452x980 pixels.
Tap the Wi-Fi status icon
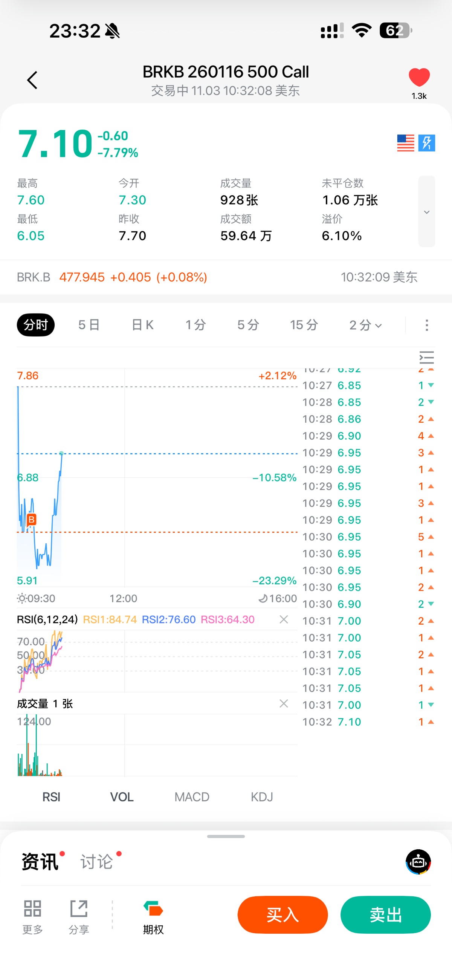(x=362, y=31)
